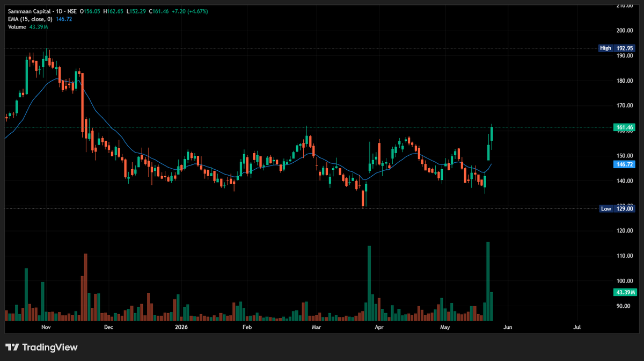Click the Volume legend value 43.39M

39,27
